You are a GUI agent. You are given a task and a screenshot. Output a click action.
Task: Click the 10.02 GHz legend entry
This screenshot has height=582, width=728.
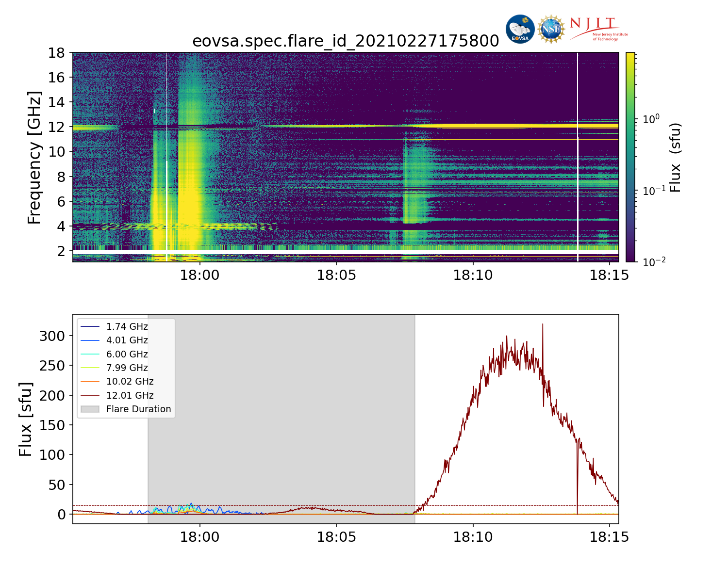tap(130, 382)
